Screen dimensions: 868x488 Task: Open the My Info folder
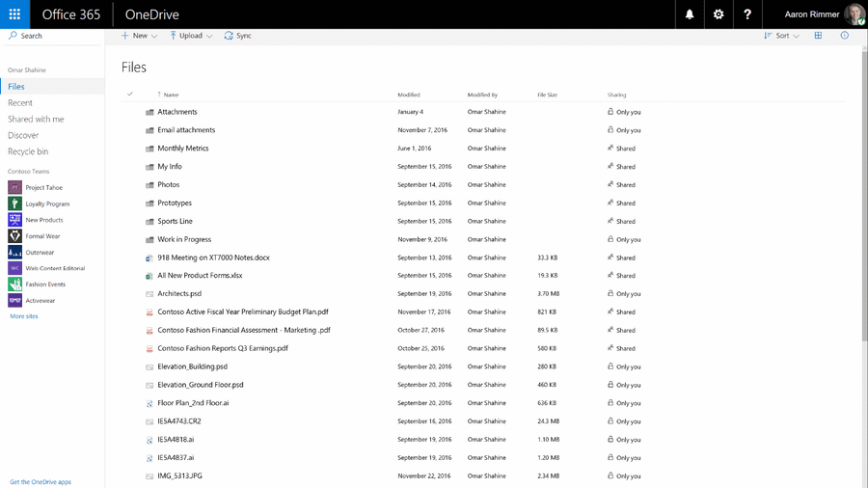pyautogui.click(x=170, y=167)
